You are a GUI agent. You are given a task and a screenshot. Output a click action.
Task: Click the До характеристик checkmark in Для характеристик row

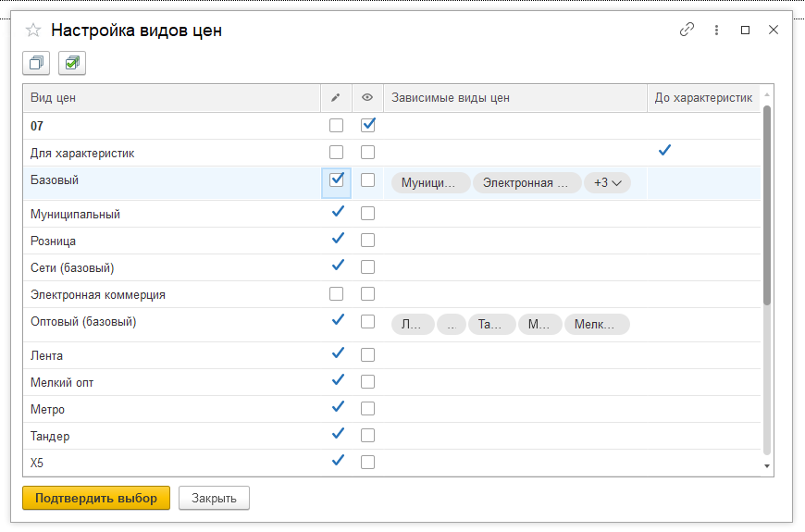click(664, 151)
